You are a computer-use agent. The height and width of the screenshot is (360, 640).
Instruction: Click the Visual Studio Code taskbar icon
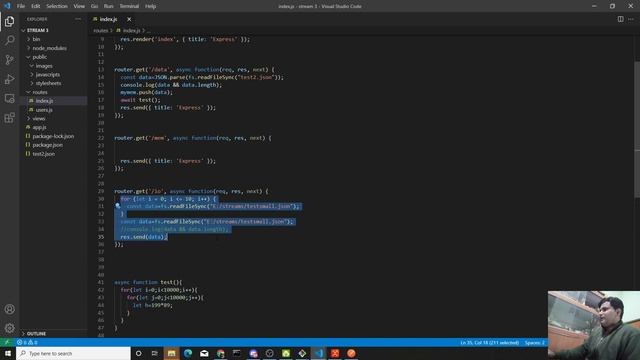pyautogui.click(x=318, y=353)
